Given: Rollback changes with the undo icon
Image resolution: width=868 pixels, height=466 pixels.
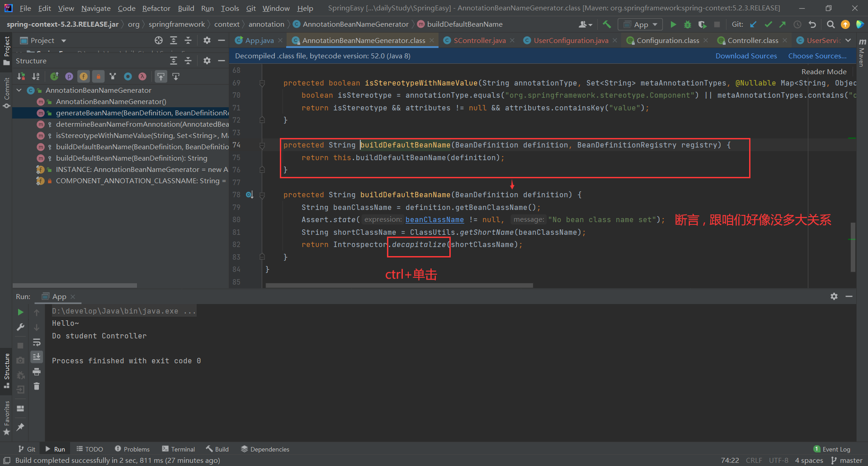Looking at the screenshot, I should [812, 24].
